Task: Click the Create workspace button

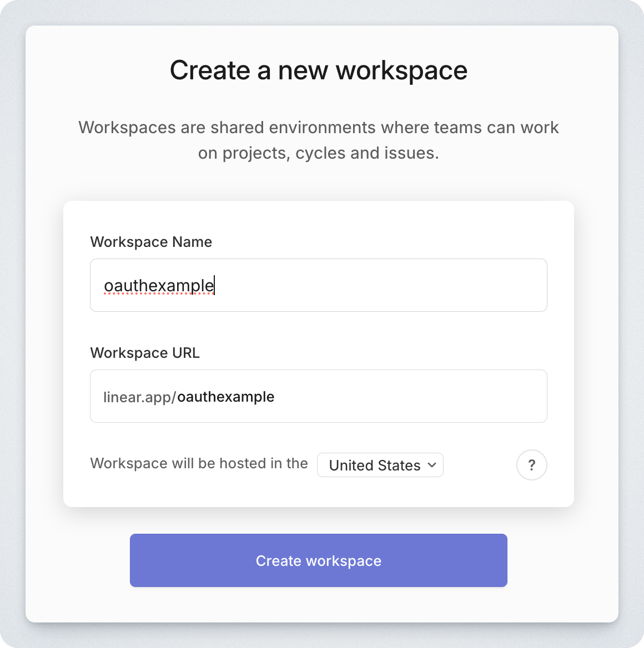Action: coord(318,560)
